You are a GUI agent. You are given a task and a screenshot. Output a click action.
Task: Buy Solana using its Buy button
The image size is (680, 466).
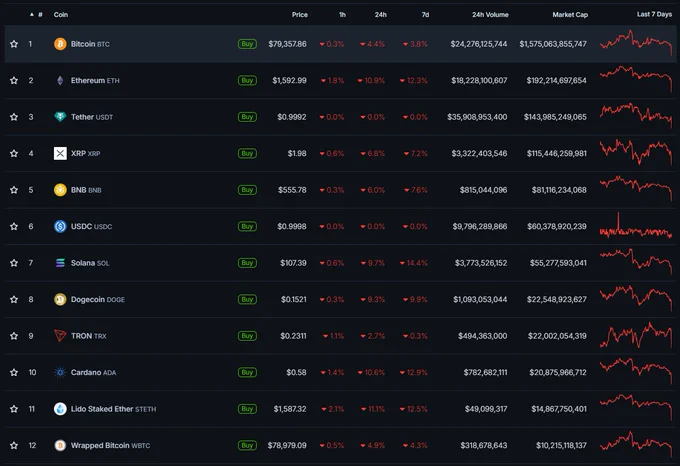[247, 263]
